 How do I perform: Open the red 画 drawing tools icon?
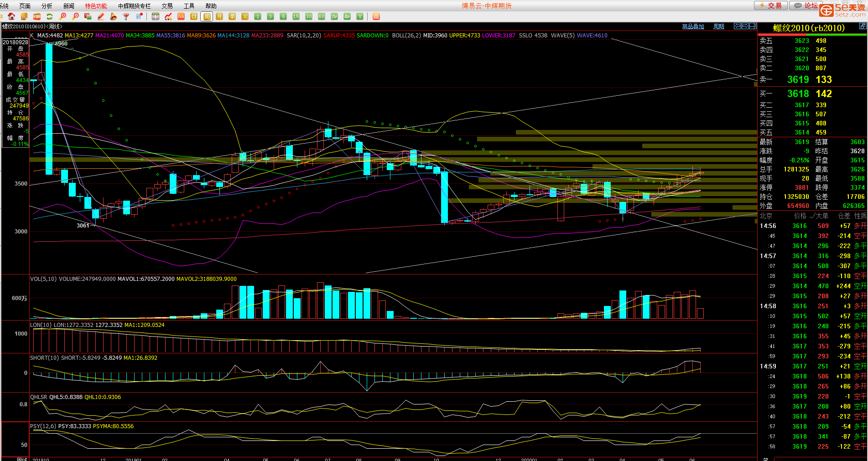click(x=376, y=16)
